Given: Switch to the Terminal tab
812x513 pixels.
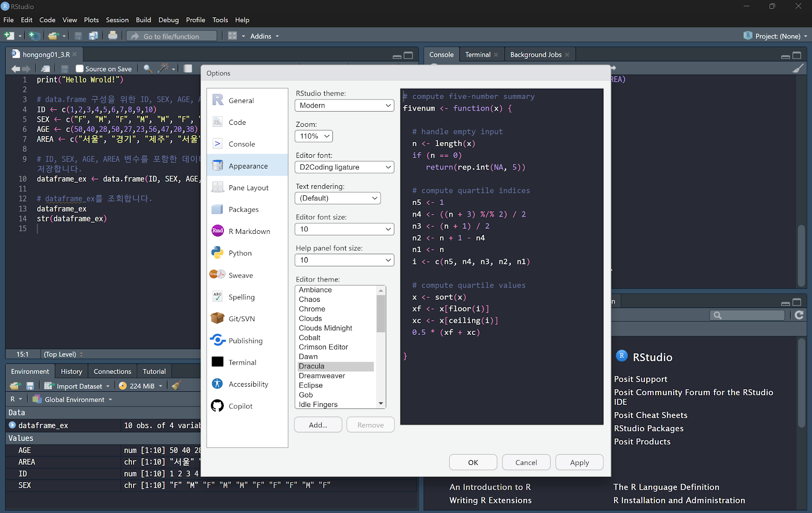Looking at the screenshot, I should pos(478,54).
